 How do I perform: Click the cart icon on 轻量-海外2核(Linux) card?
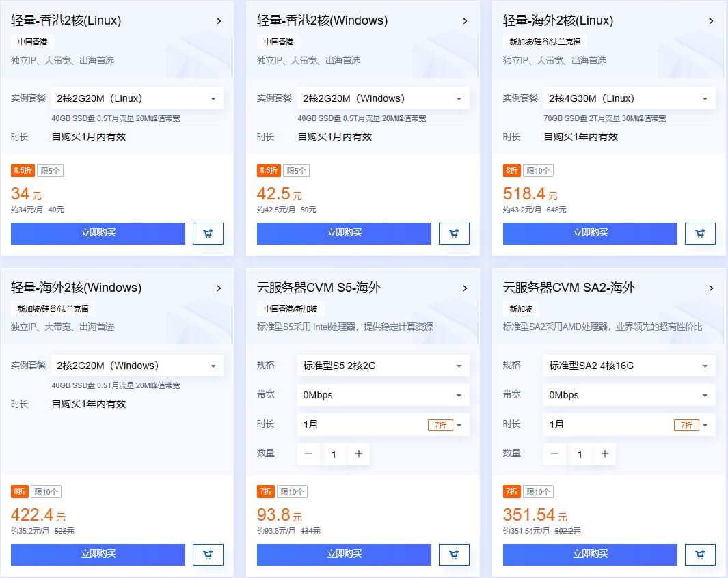(x=700, y=233)
